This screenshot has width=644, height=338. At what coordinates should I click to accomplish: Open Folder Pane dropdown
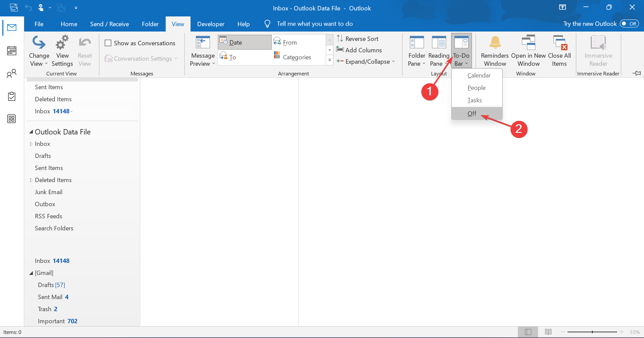pos(417,51)
